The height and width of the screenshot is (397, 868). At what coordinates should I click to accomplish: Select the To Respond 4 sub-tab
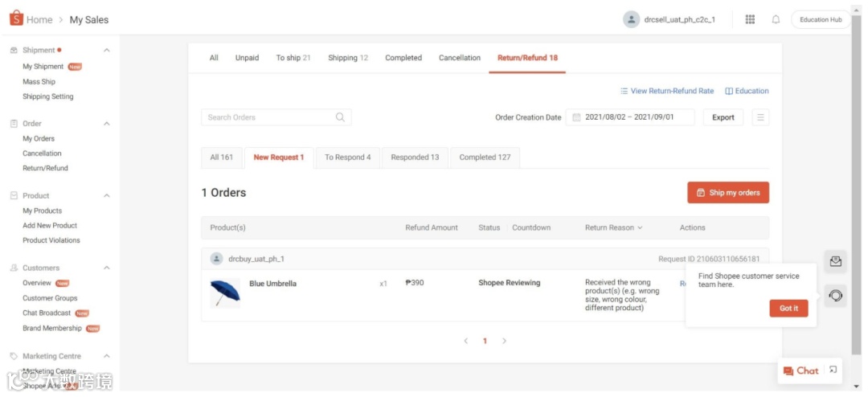point(348,158)
